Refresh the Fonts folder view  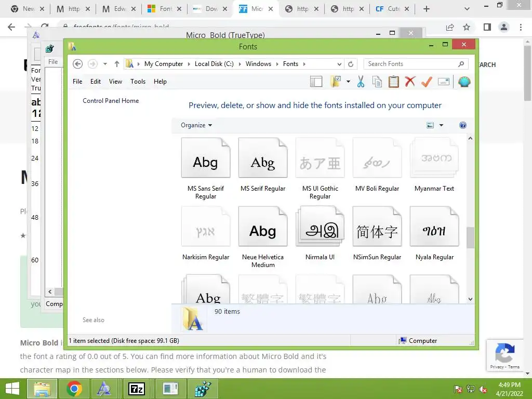[351, 64]
